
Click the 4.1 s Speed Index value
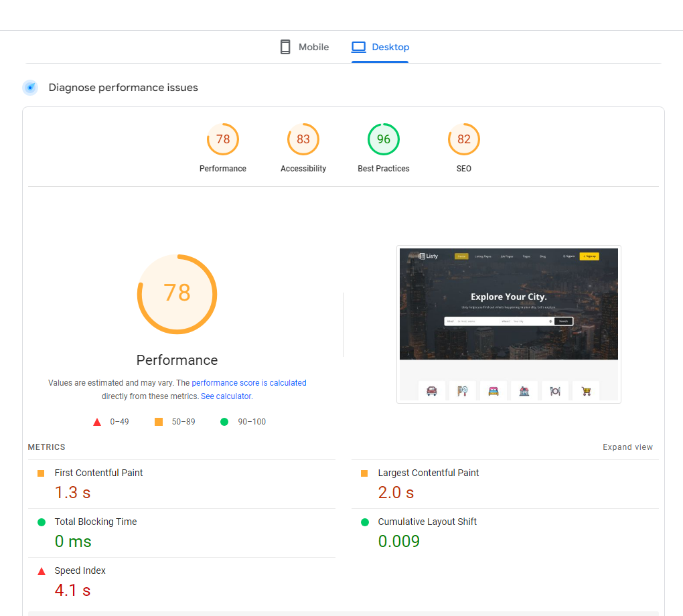click(73, 591)
